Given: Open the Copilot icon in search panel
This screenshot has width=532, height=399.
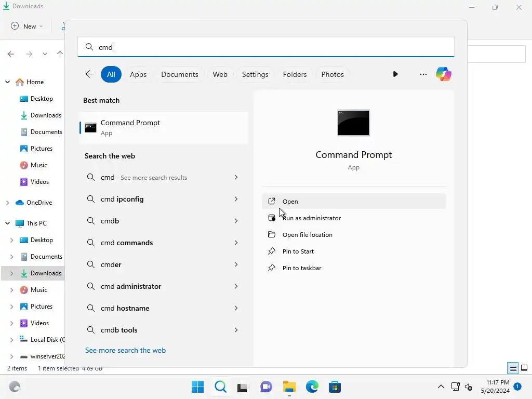Looking at the screenshot, I should coord(444,74).
